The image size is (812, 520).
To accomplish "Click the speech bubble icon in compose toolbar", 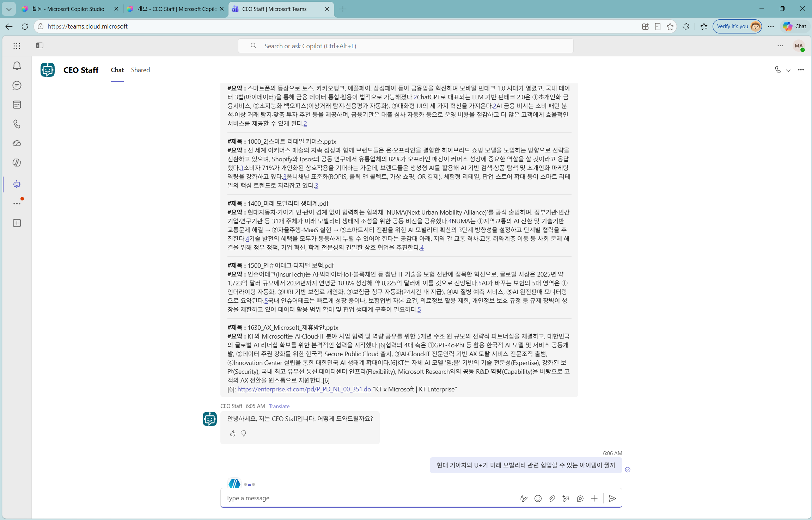I will (x=580, y=499).
